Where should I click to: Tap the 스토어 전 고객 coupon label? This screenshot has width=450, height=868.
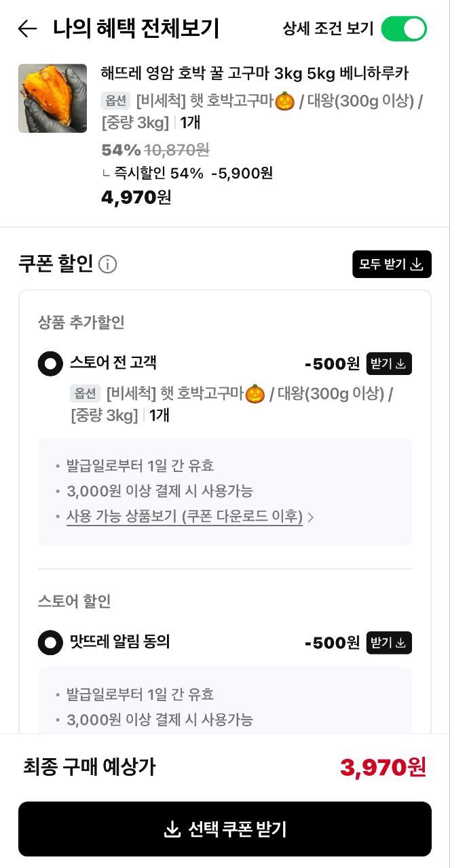coord(113,363)
